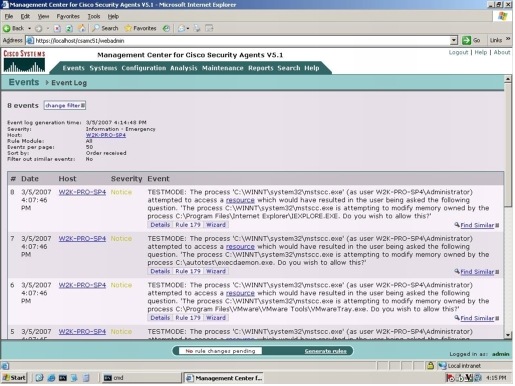
Task: Click the Stop loading icon in toolbar
Action: click(57, 28)
